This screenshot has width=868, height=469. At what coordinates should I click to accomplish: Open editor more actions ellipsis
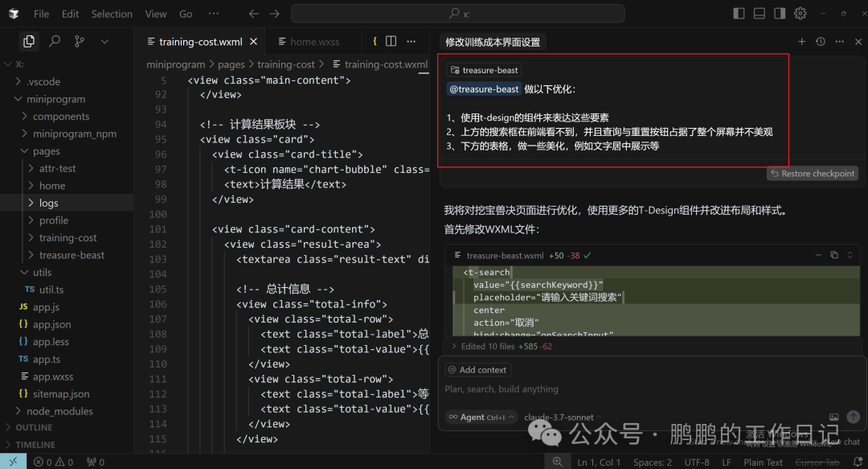[x=411, y=41]
